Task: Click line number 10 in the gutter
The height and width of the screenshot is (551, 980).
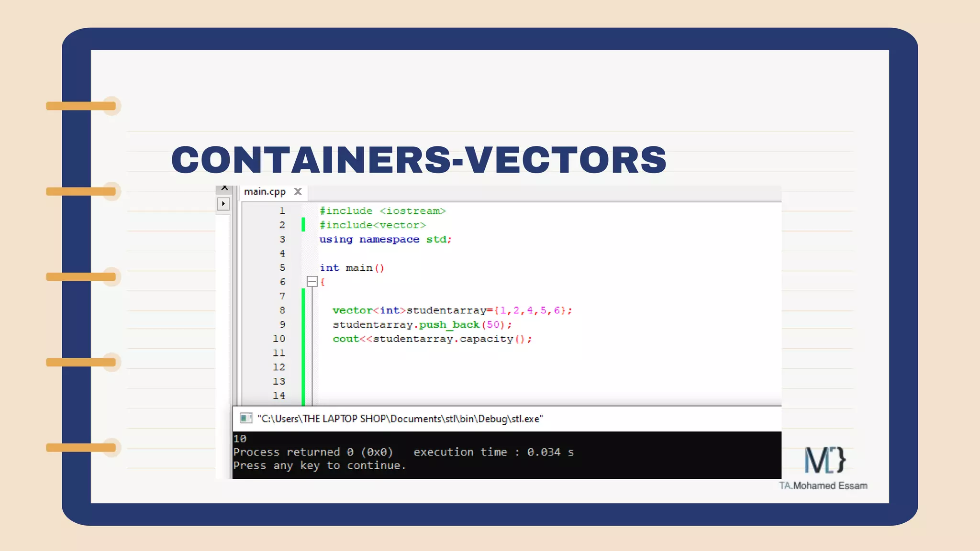Action: (x=279, y=339)
